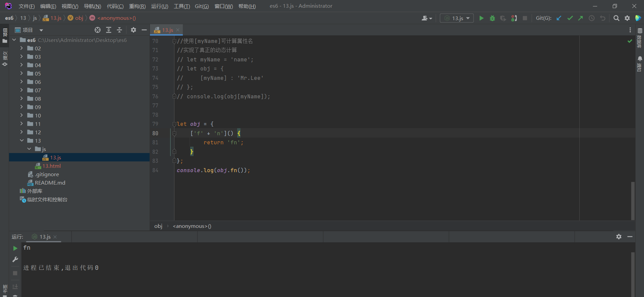Collapse folder 13 in project tree
Screen dimensions: 644x297
coord(21,141)
